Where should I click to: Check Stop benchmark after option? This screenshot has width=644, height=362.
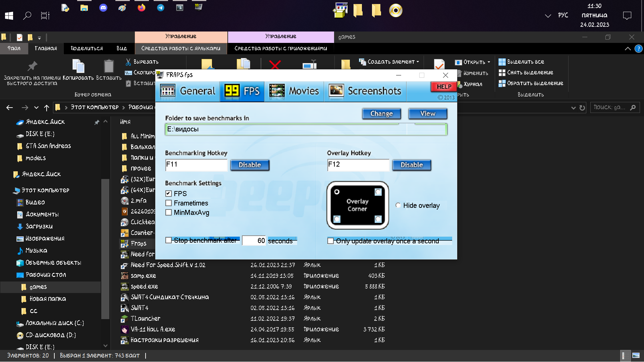tap(169, 240)
